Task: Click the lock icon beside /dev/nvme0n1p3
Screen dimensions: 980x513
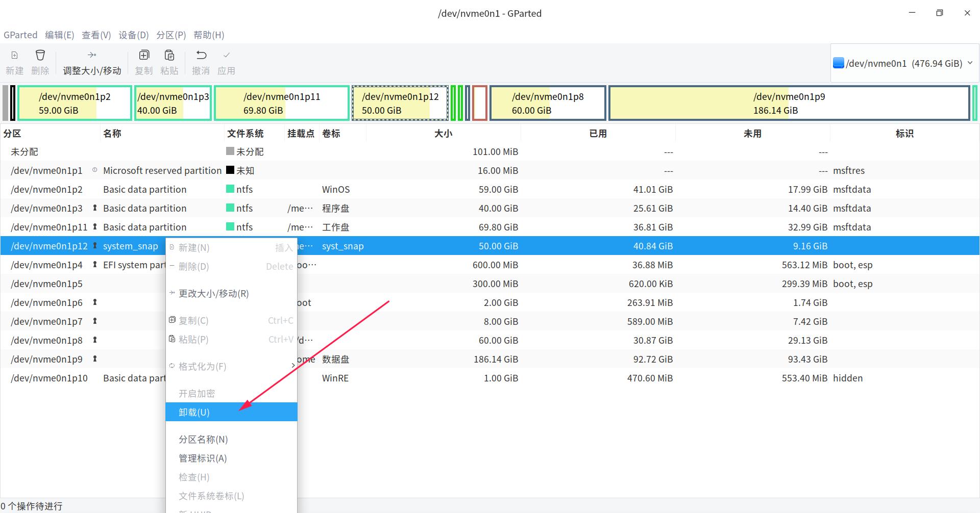Action: coord(95,208)
